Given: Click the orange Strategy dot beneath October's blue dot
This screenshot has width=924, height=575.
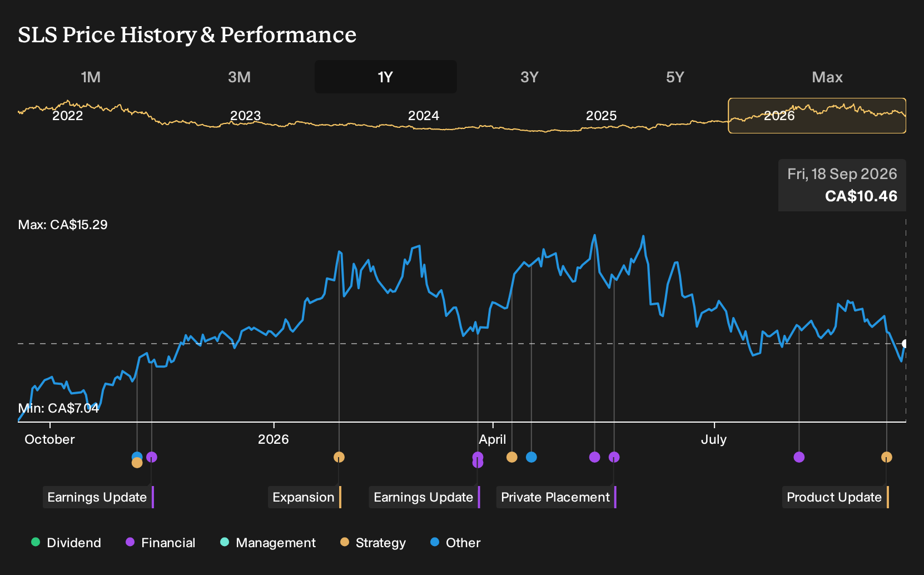Looking at the screenshot, I should pyautogui.click(x=137, y=463).
